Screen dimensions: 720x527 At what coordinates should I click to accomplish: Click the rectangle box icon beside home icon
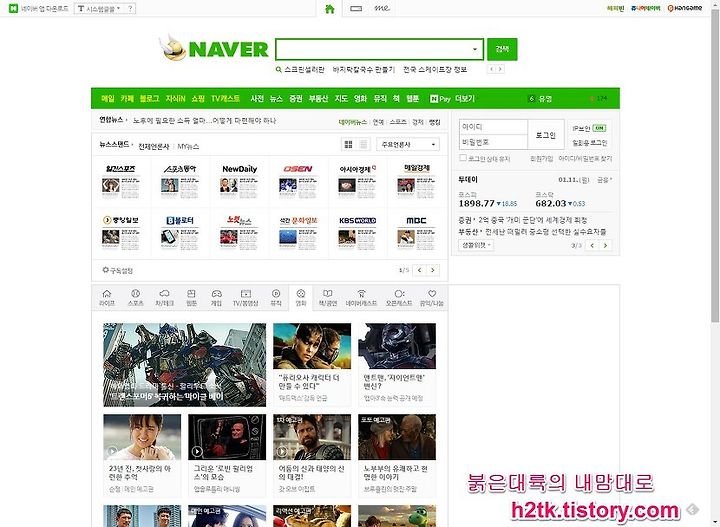tap(356, 9)
